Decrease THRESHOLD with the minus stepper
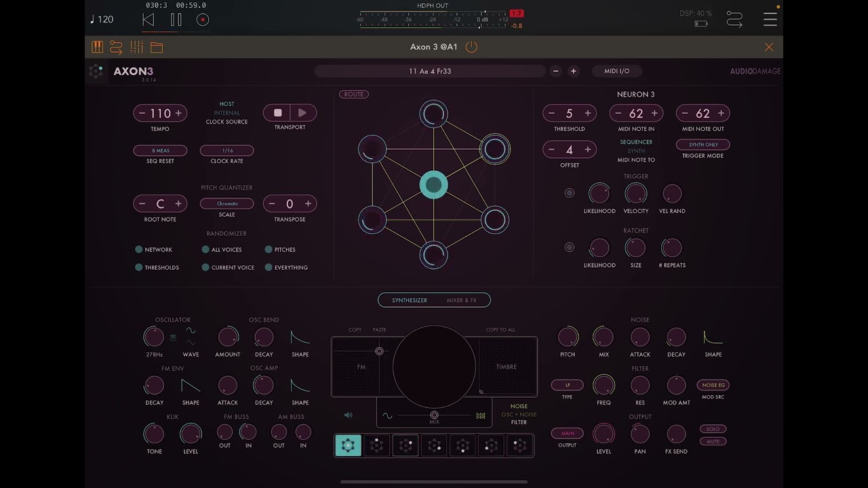 pos(551,114)
